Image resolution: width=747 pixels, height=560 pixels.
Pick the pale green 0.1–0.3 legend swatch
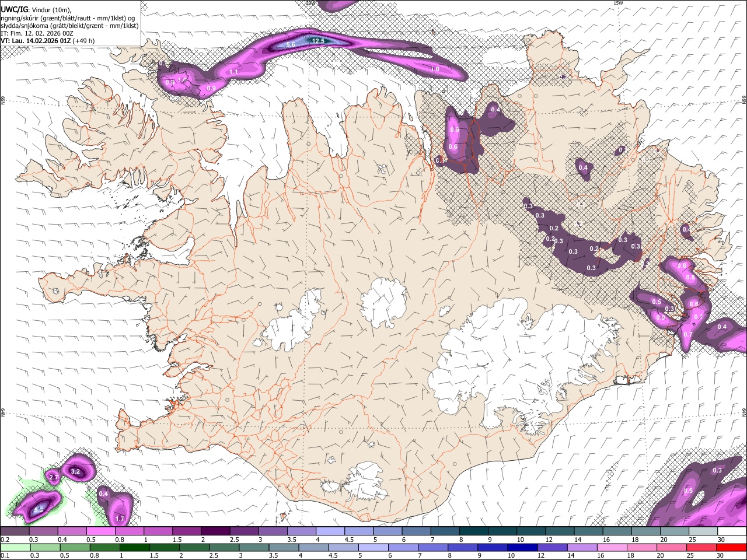coord(15,547)
